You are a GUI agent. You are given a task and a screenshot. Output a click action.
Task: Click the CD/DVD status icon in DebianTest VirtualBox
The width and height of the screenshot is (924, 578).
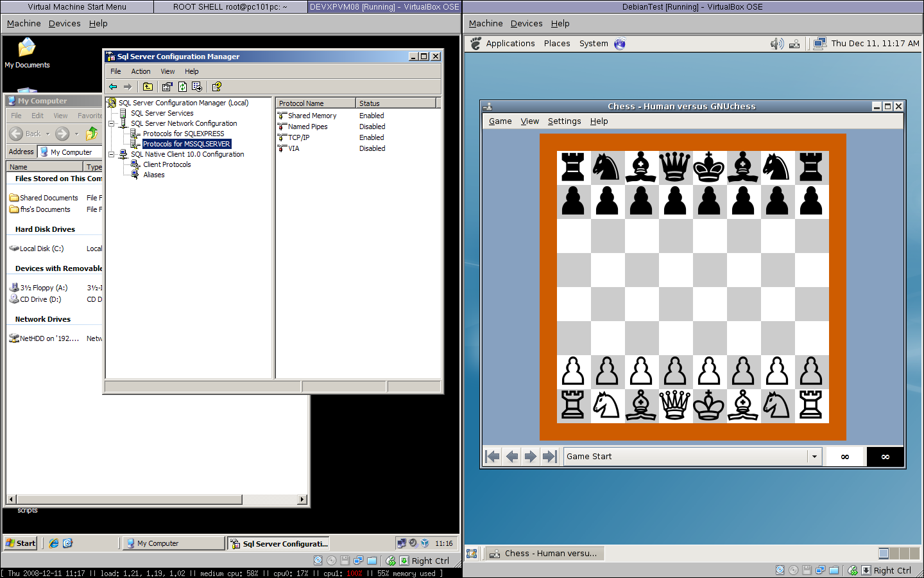click(793, 570)
